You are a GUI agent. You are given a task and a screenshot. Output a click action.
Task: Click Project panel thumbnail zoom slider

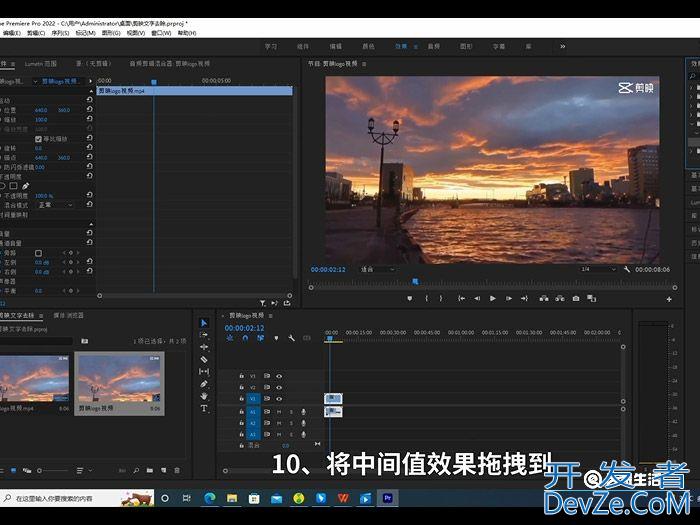(40, 471)
